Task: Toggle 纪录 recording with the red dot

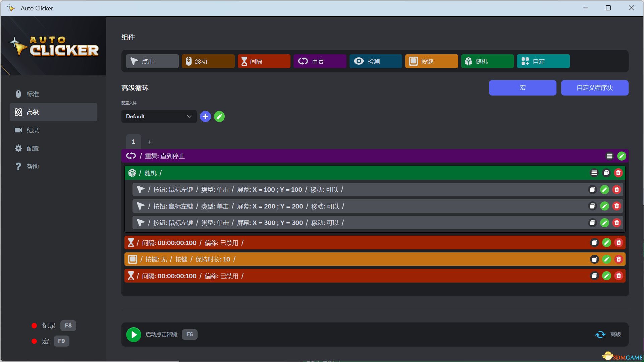Action: coord(34,325)
